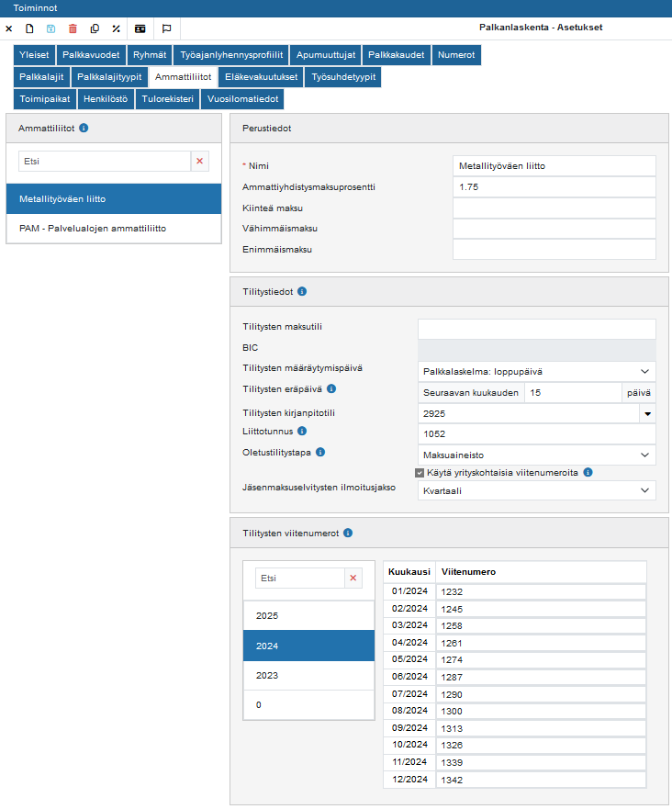Click the flag icon in toolbar

pos(166,28)
